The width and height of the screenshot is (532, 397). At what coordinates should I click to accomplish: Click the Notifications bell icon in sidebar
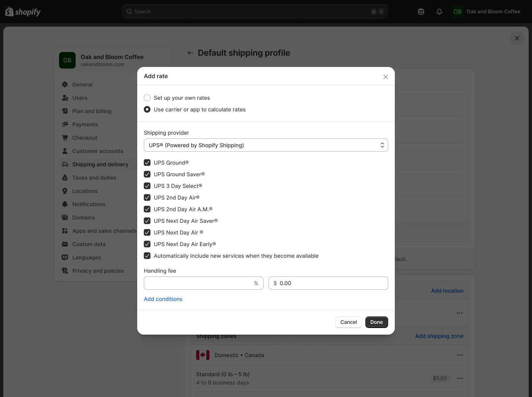point(65,204)
